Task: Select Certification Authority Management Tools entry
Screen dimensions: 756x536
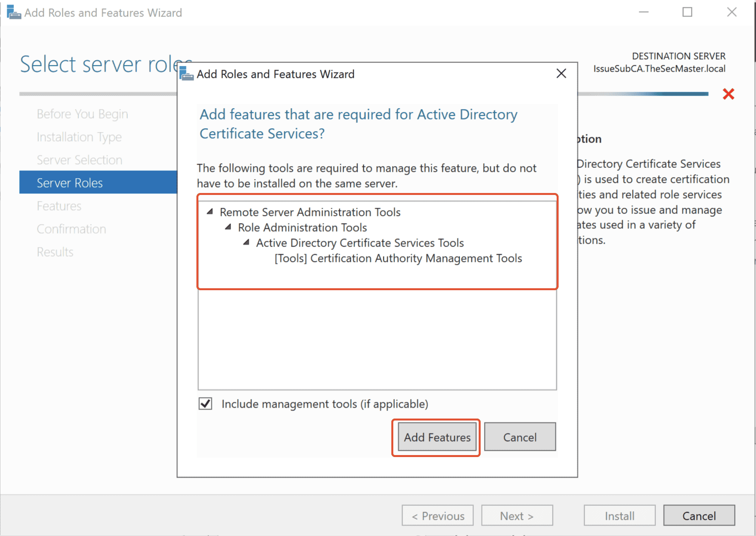Action: tap(398, 258)
